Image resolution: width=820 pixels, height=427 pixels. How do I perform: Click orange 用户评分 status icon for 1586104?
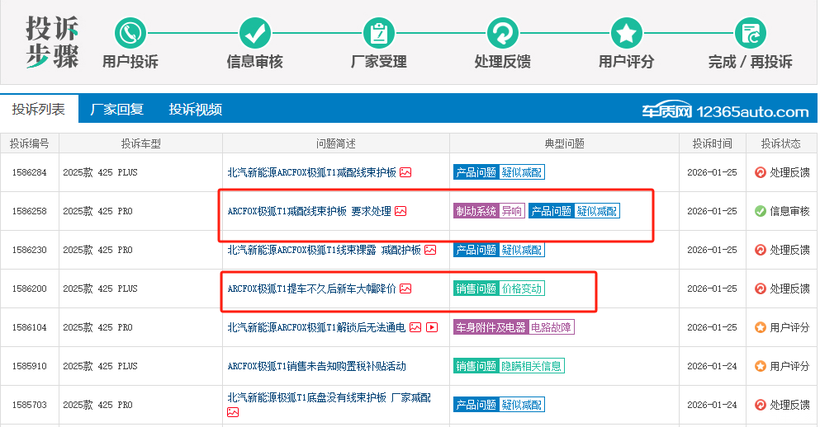tap(760, 327)
